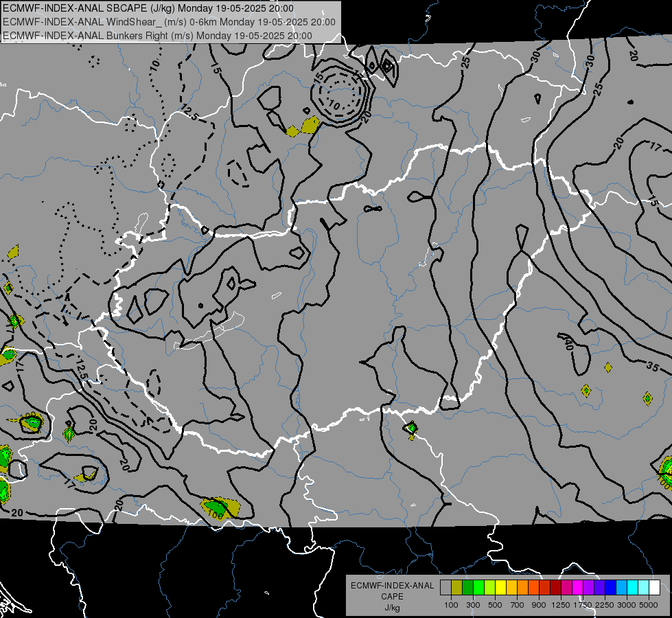Screen dimensions: 672x618
Task: Select the white swatch in CAPE legend
Action: click(654, 587)
